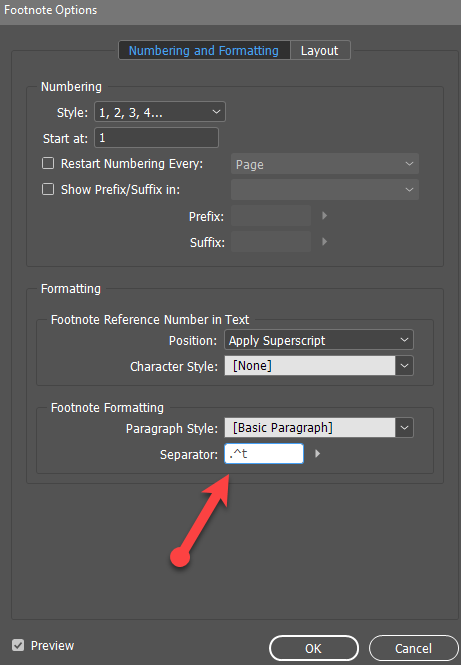This screenshot has width=461, height=665.
Task: Enable Show Prefix/Suffix in checkbox
Action: (48, 189)
